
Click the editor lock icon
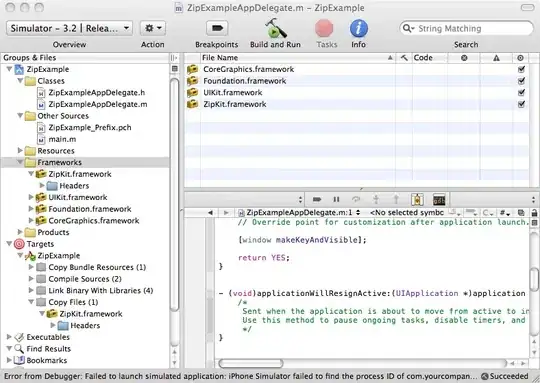coord(534,213)
